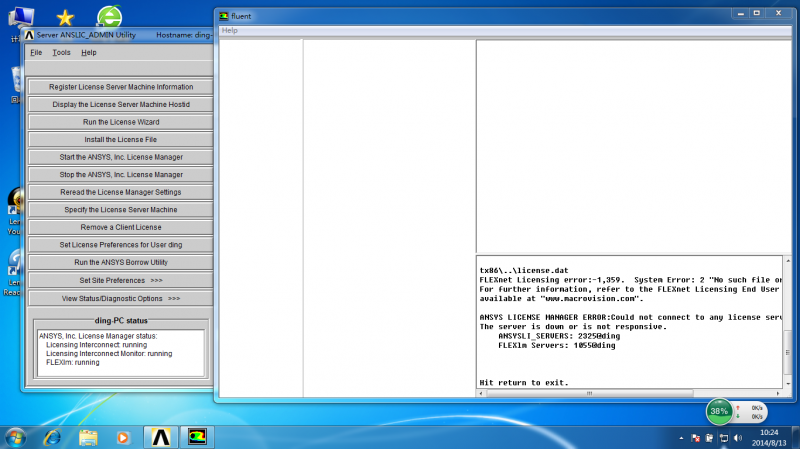
Task: Open the File menu in ANSLIC_ADMIN
Action: tap(36, 53)
